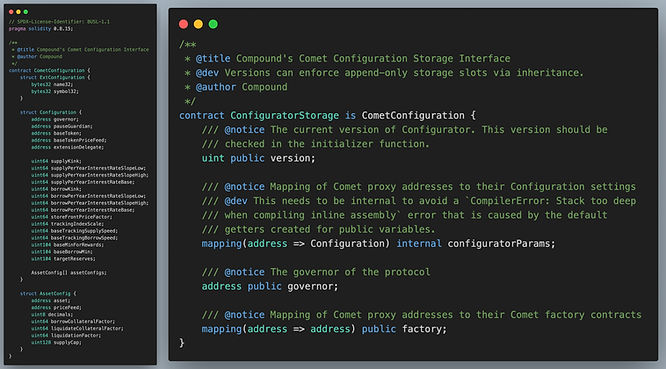Viewport: 666px width, 369px height.
Task: Click the "supplyPerYearInterestRateSlopeLow;" field
Action: click(x=88, y=168)
